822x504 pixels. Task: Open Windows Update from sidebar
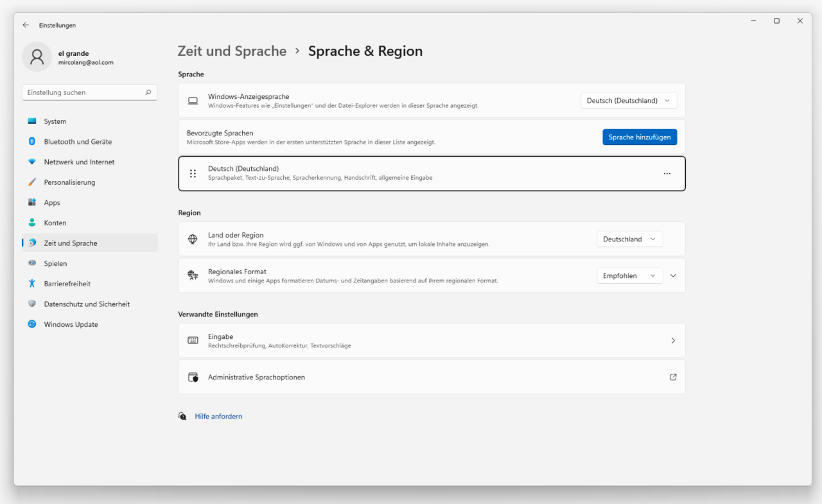(69, 324)
